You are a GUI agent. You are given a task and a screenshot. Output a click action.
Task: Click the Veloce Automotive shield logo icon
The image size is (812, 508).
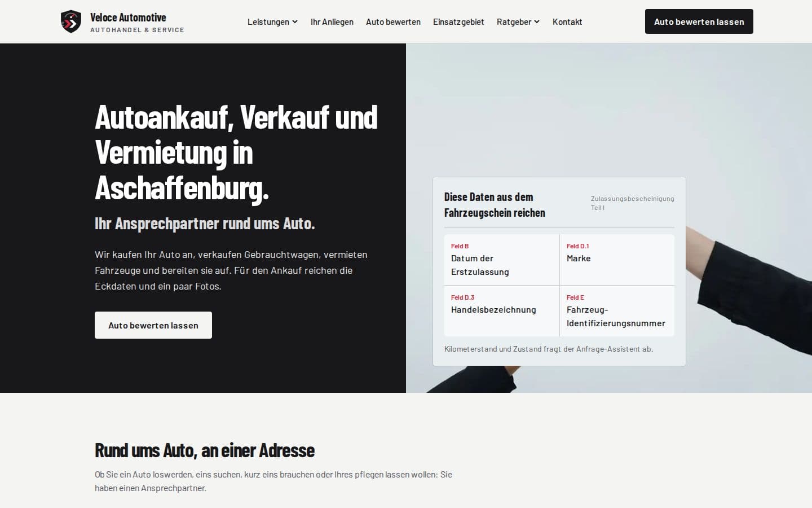click(x=71, y=21)
